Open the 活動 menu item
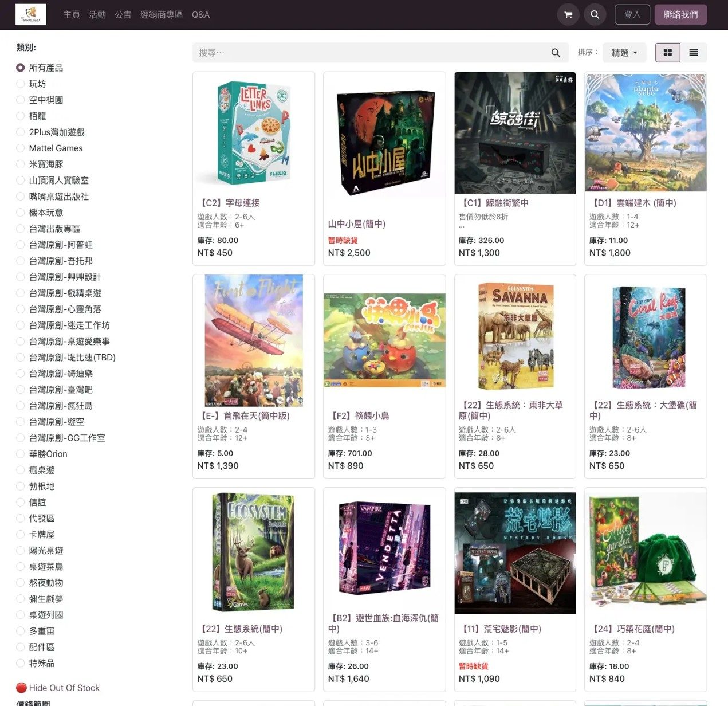Viewport: 728px width, 706px height. coord(97,15)
